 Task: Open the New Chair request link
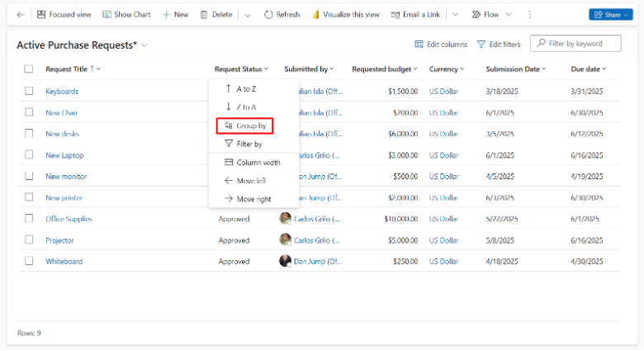point(62,112)
